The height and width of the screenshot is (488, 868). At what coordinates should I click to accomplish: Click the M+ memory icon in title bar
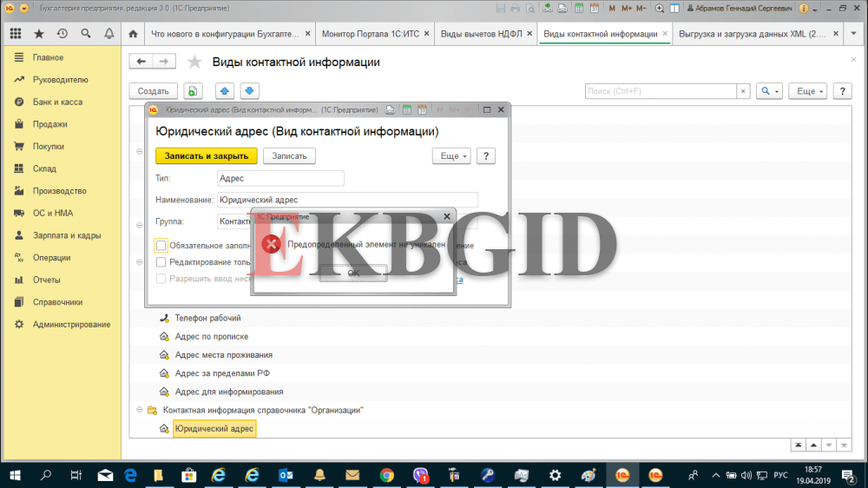pos(627,9)
